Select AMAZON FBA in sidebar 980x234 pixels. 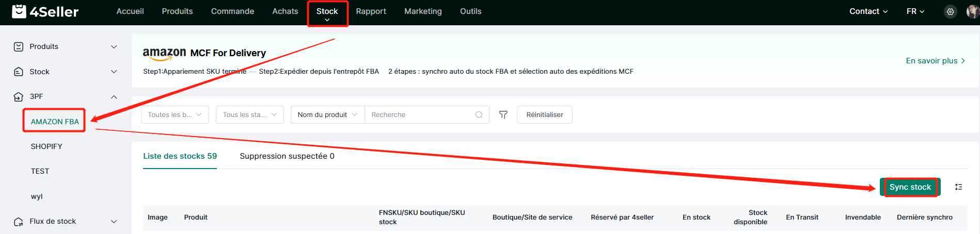click(55, 122)
